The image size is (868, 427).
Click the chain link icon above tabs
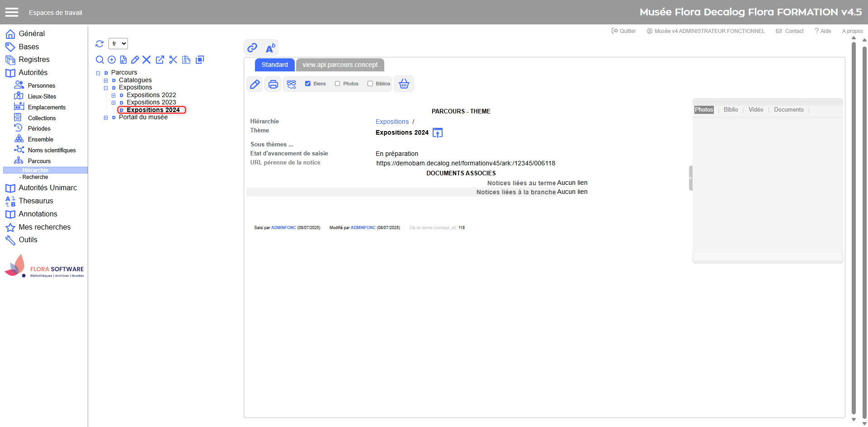click(252, 47)
